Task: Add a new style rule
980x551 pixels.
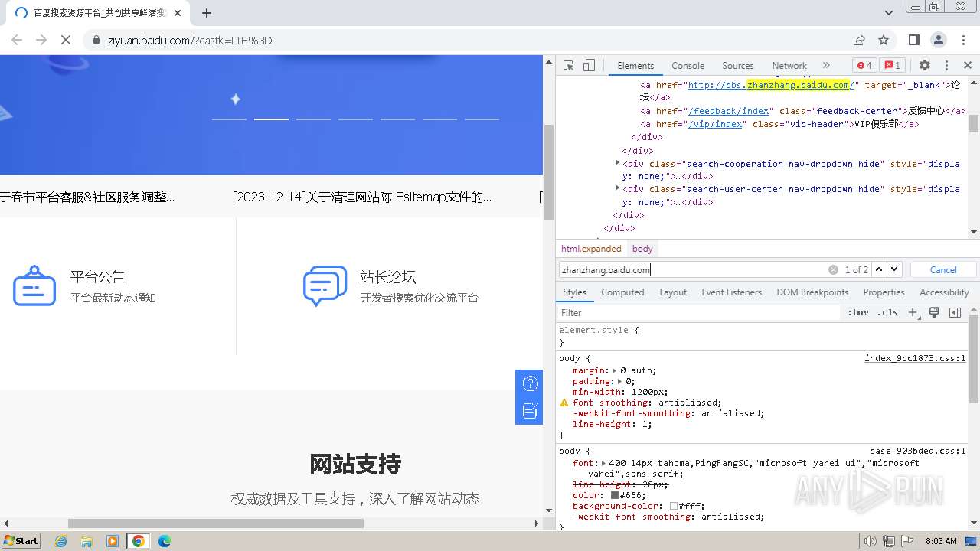Action: (x=913, y=312)
